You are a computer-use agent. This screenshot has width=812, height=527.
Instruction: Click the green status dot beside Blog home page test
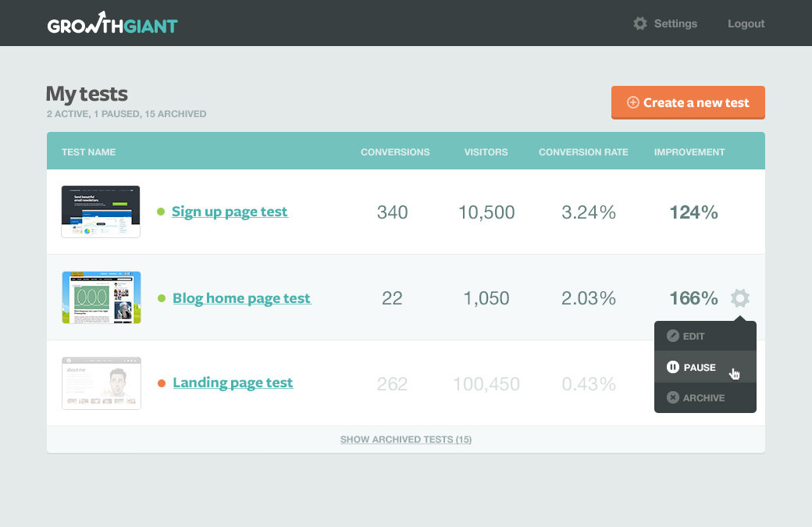click(x=162, y=298)
